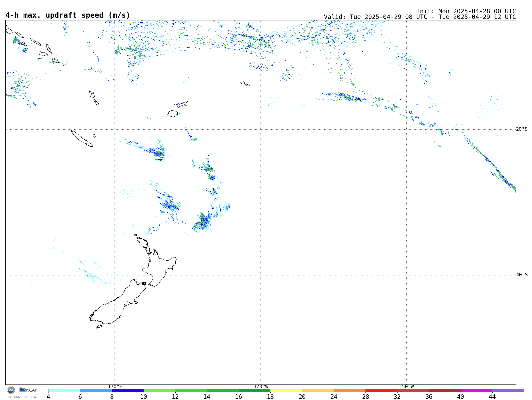The height and width of the screenshot is (400, 532).
Task: Pick the yellow 18-20 colorbar swatch
Action: click(x=286, y=391)
